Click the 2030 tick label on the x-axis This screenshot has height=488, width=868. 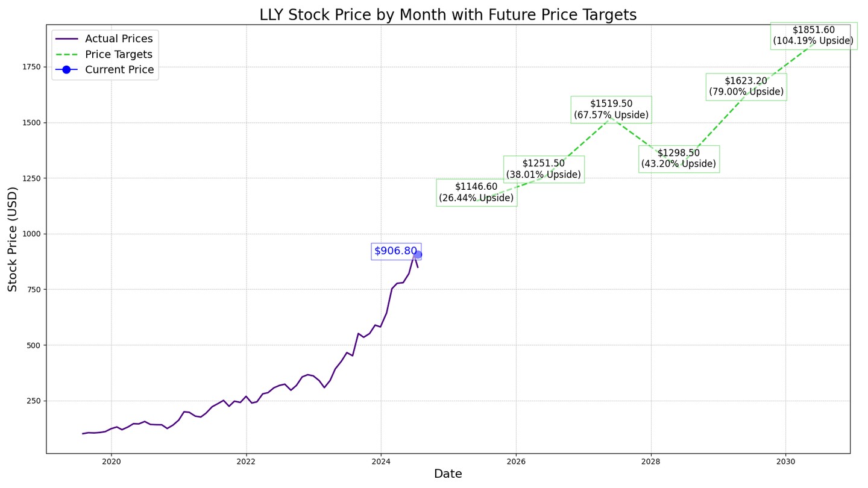click(x=785, y=462)
